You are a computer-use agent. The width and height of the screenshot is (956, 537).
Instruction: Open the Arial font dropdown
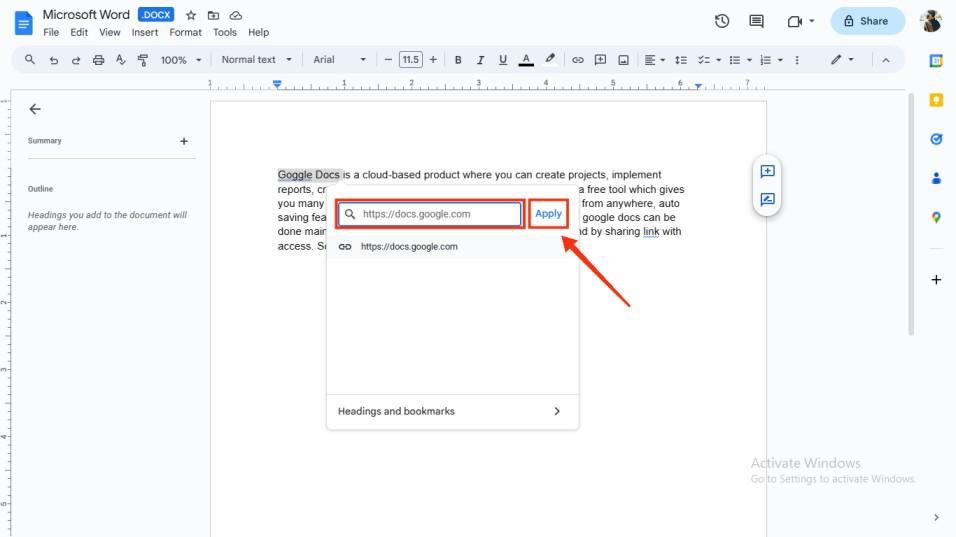340,60
